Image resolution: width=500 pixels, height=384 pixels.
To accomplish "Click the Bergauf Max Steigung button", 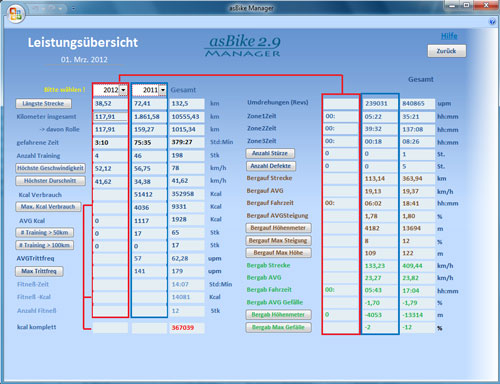I will 278,240.
